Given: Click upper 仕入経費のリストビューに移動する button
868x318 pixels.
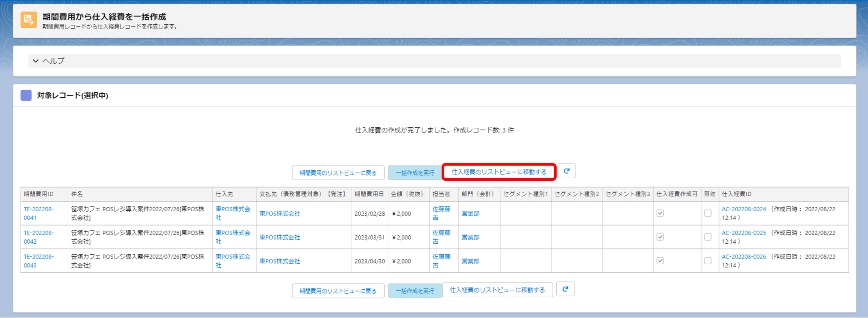Looking at the screenshot, I should [499, 172].
